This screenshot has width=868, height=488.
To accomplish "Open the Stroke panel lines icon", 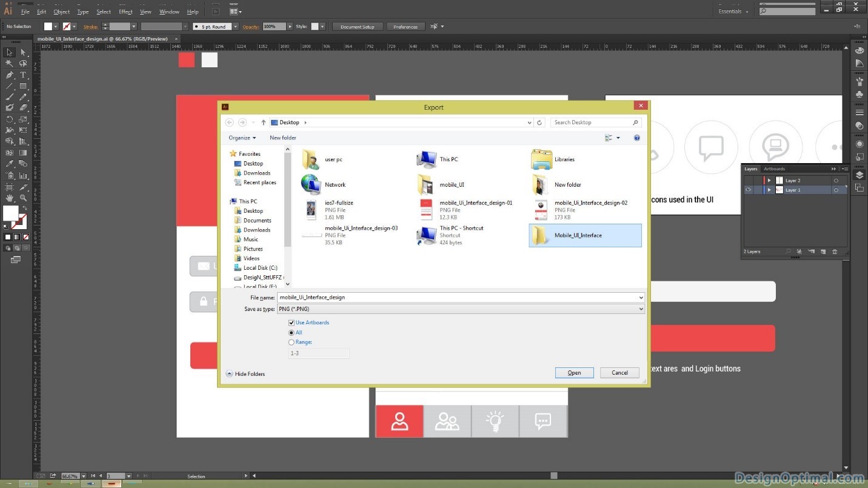I will (x=860, y=113).
